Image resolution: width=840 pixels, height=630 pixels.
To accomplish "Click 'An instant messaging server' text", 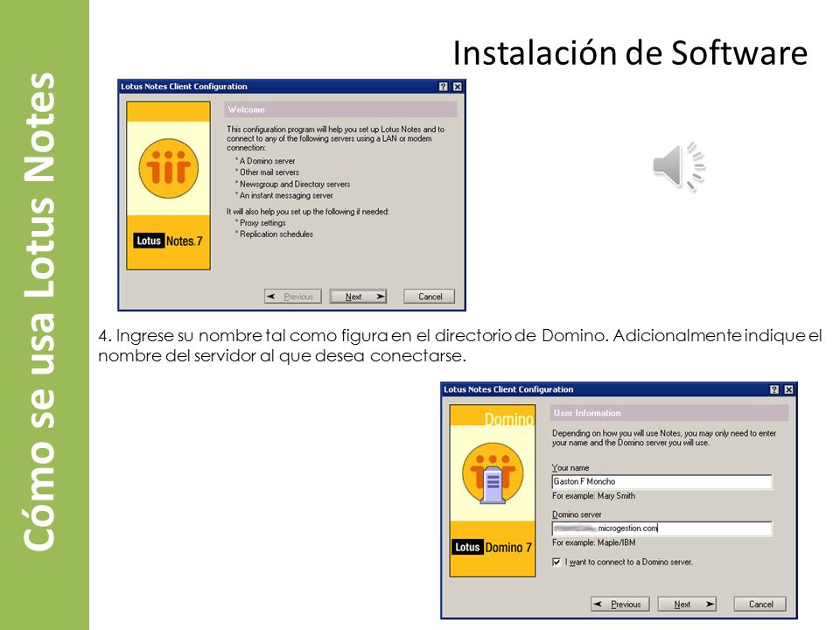I will pos(283,195).
